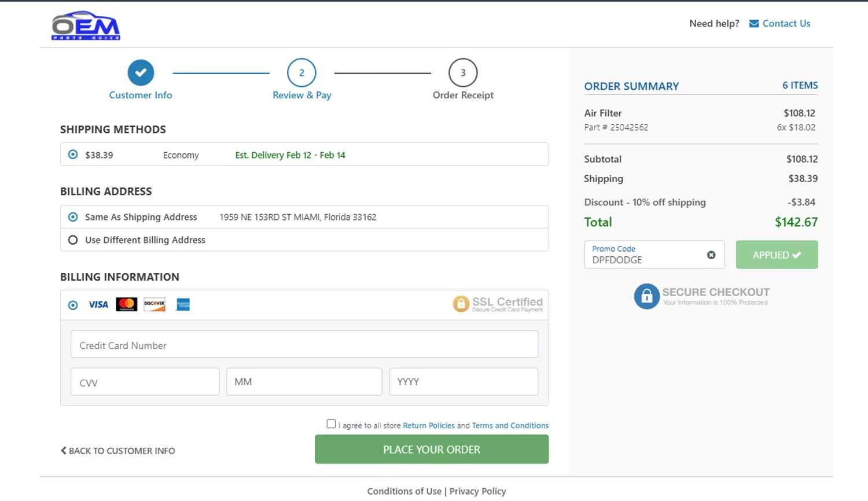
Task: Go to the Order Receipt step
Action: pos(463,95)
